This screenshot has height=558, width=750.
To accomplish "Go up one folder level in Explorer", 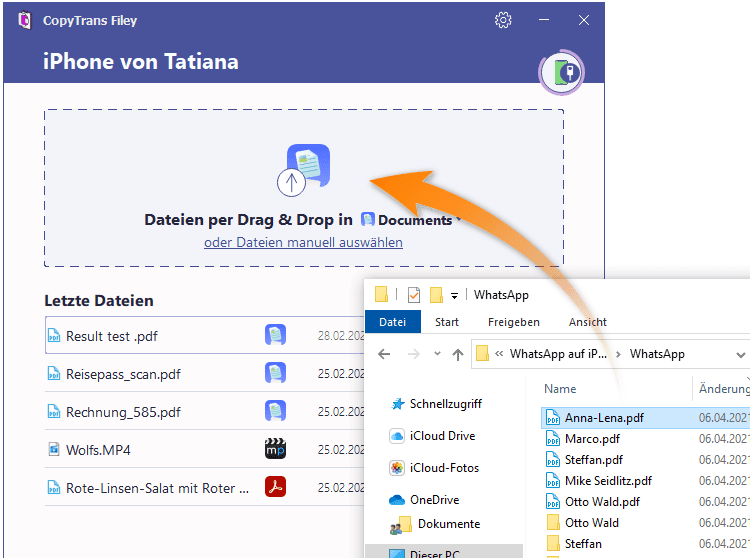I will pos(458,354).
